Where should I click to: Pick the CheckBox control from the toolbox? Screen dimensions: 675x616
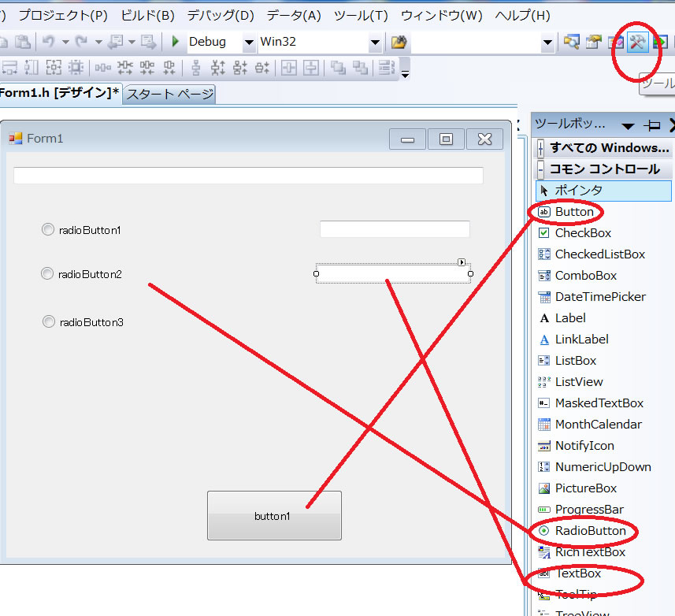pyautogui.click(x=582, y=233)
